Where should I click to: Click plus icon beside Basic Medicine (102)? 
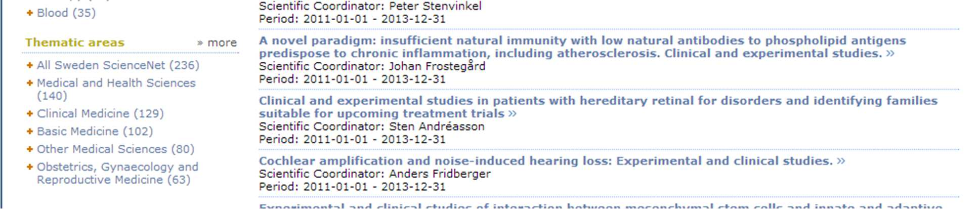29,132
